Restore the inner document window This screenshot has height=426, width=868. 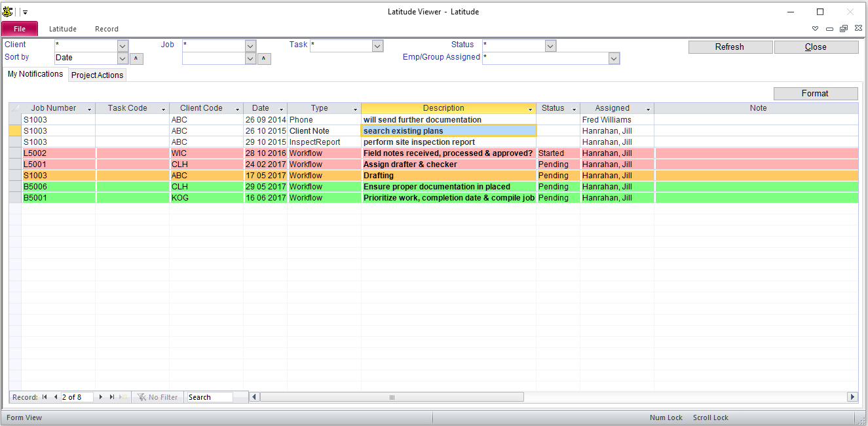(x=844, y=29)
